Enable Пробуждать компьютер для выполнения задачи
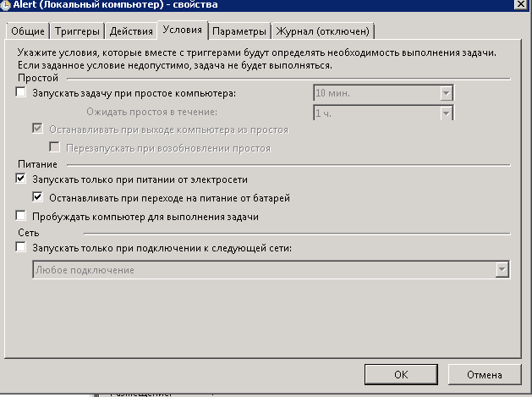532x397 pixels. pyautogui.click(x=21, y=217)
